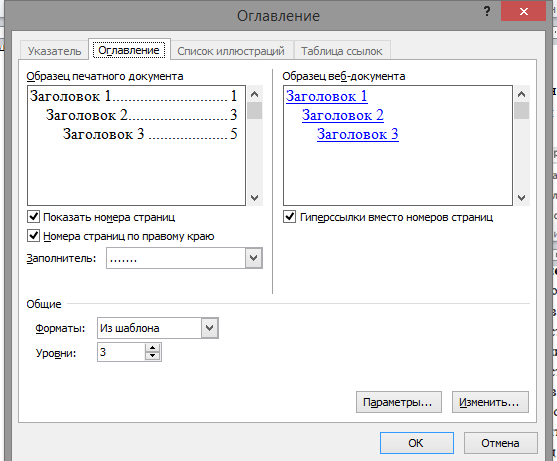The height and width of the screenshot is (461, 557).
Task: Click the print preview scrollbar thumb
Action: (x=254, y=110)
